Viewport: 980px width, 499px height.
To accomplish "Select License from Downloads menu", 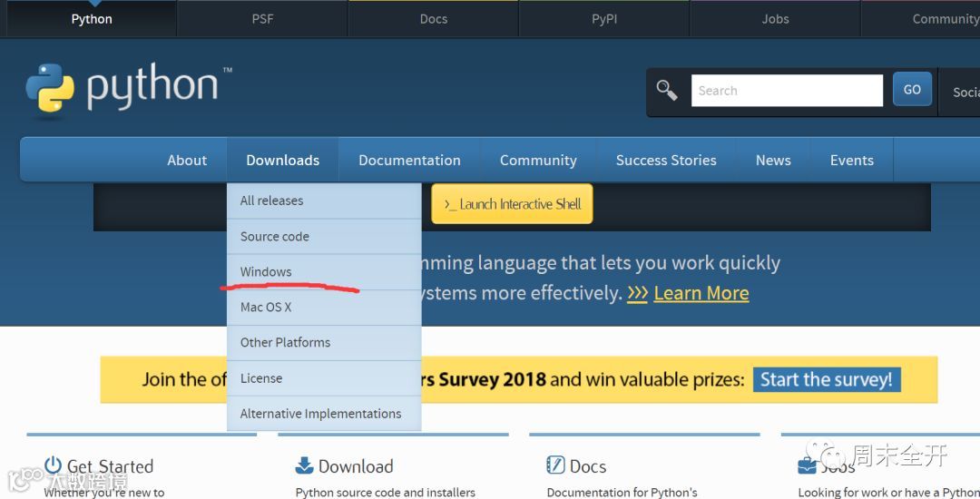I will 324,377.
